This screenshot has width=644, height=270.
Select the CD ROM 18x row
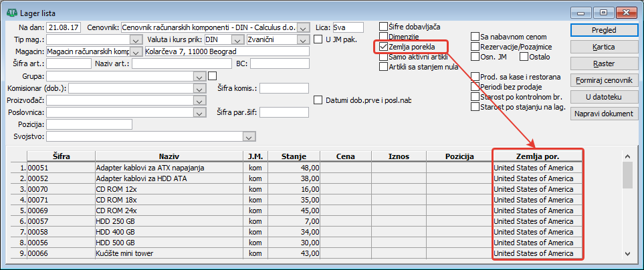[x=296, y=200]
